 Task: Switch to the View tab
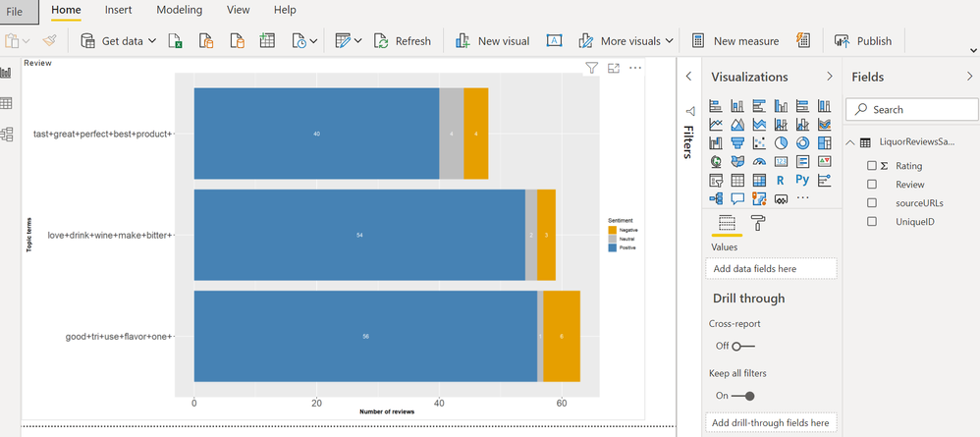(x=238, y=10)
